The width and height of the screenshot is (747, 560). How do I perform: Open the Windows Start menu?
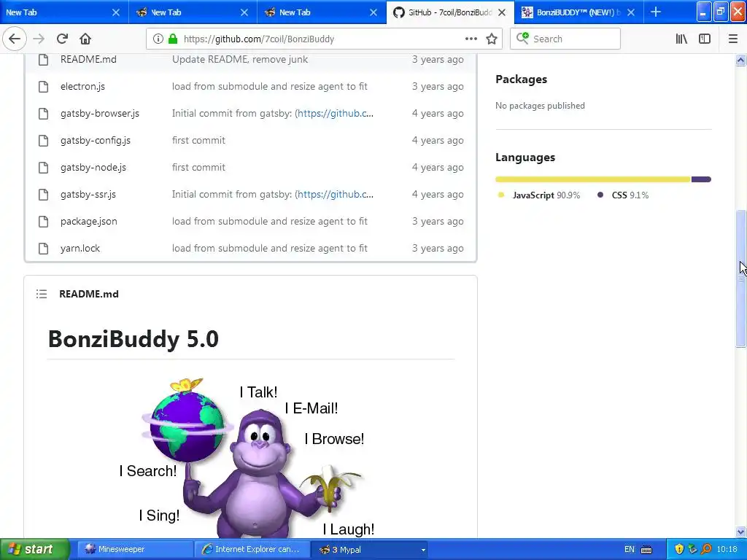tap(34, 549)
